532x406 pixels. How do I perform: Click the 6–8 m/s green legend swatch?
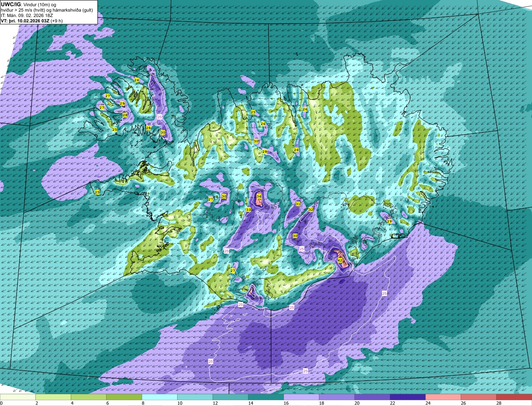coord(124,397)
